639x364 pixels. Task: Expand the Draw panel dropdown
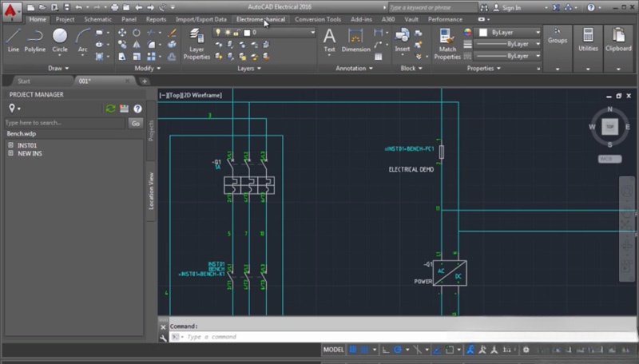tap(58, 69)
